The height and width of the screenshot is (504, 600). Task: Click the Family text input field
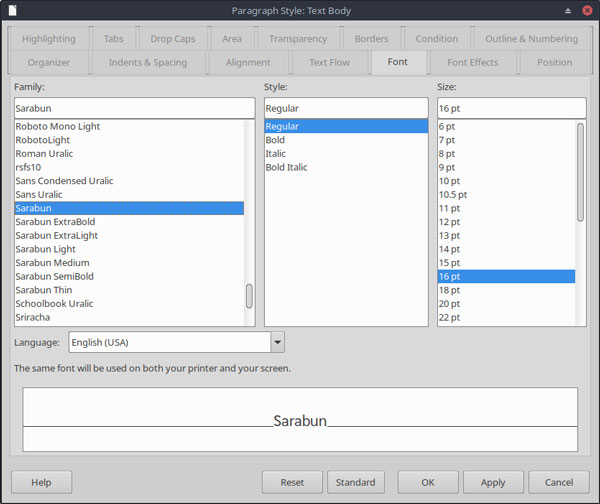[135, 108]
